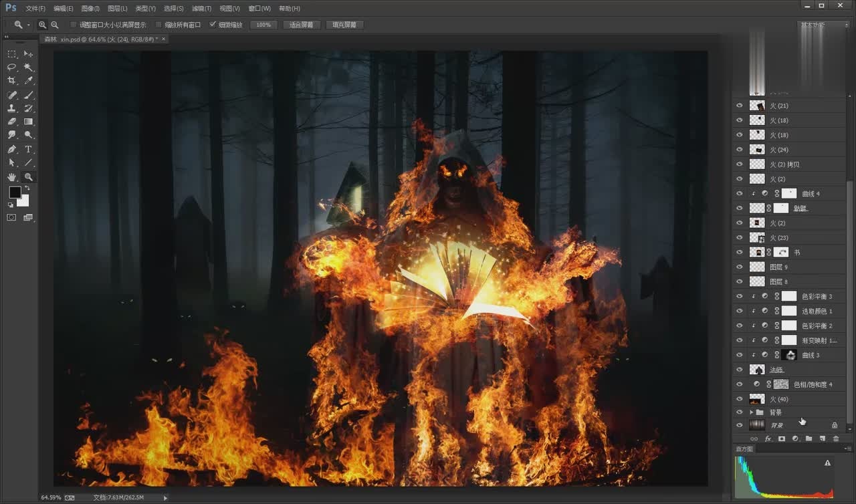Viewport: 856px width, 504px height.
Task: Open the 文件(F) menu
Action: pyautogui.click(x=35, y=9)
